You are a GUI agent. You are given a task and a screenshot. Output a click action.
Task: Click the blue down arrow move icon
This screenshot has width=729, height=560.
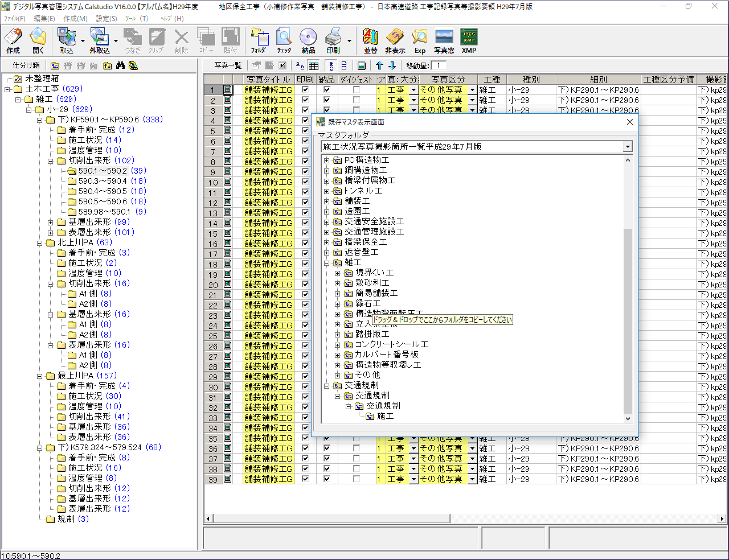(x=392, y=65)
